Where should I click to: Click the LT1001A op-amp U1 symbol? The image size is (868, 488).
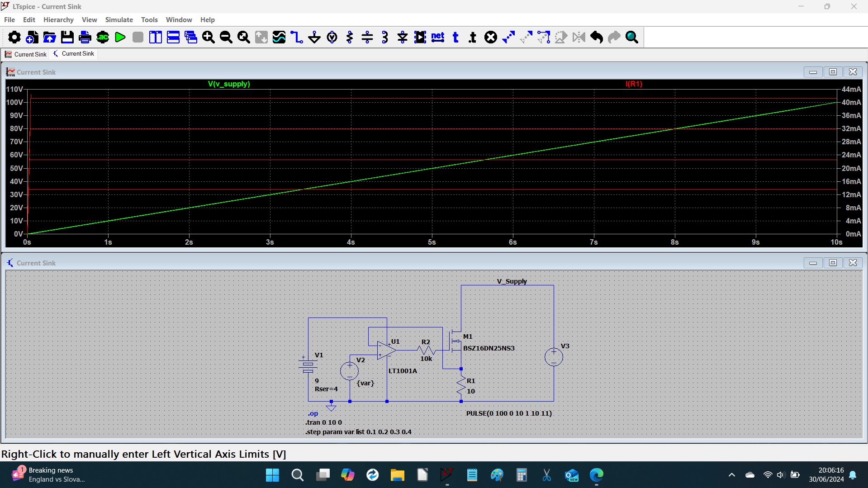(x=386, y=350)
